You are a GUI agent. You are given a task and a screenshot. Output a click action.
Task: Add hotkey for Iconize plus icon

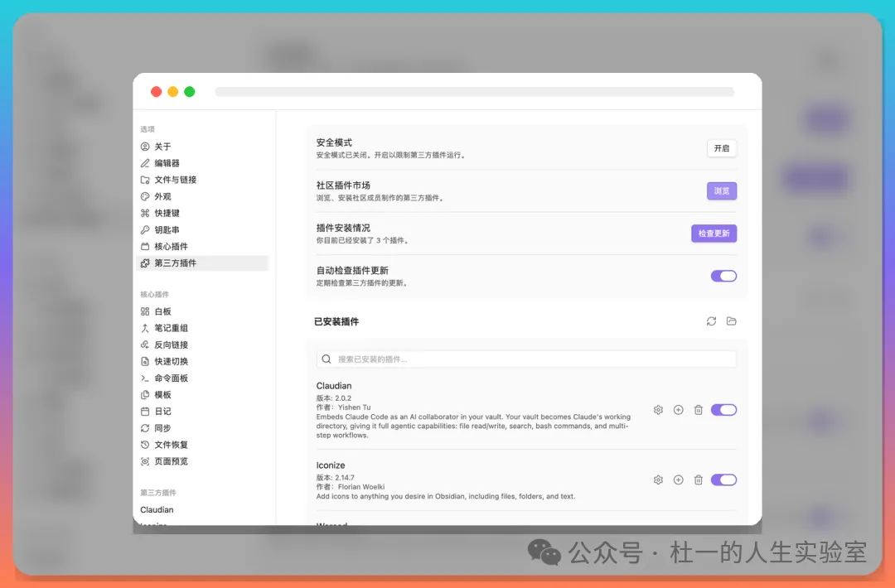click(x=678, y=480)
